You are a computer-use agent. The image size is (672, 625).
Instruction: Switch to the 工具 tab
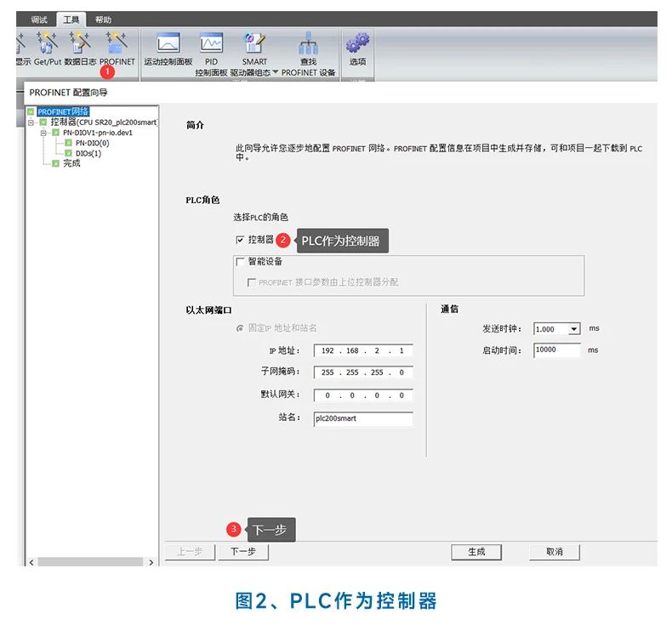[x=71, y=20]
